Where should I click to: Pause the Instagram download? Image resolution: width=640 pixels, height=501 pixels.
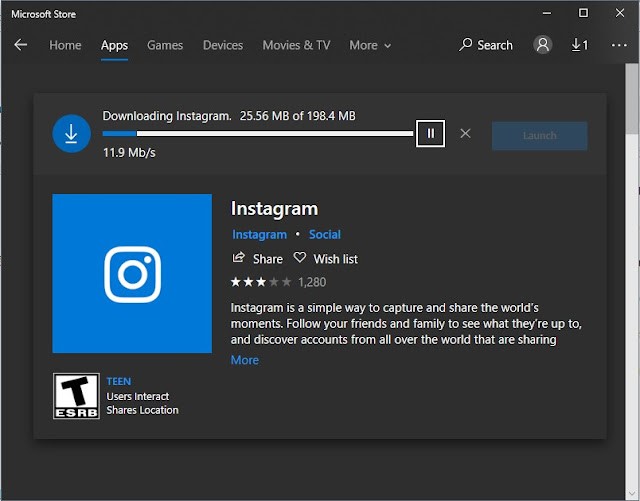[430, 134]
